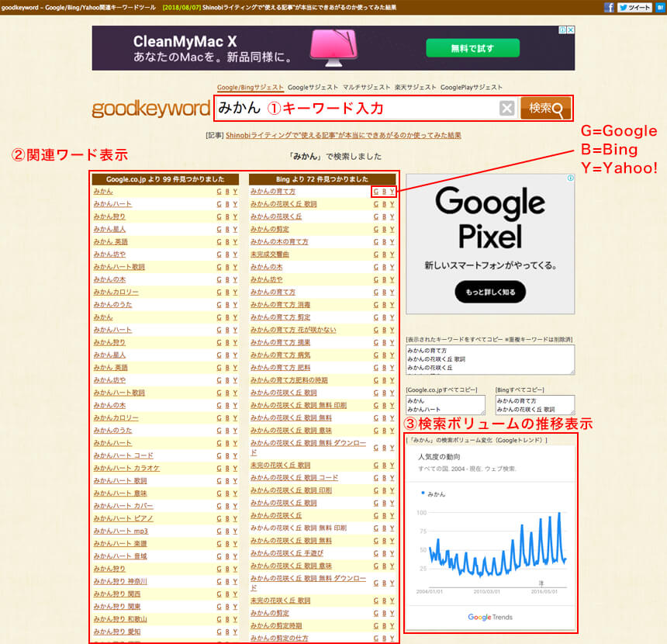Screen dimensions: 667x644
Task: Click the みかん狩り 神奈川 keyword
Action: (x=120, y=581)
